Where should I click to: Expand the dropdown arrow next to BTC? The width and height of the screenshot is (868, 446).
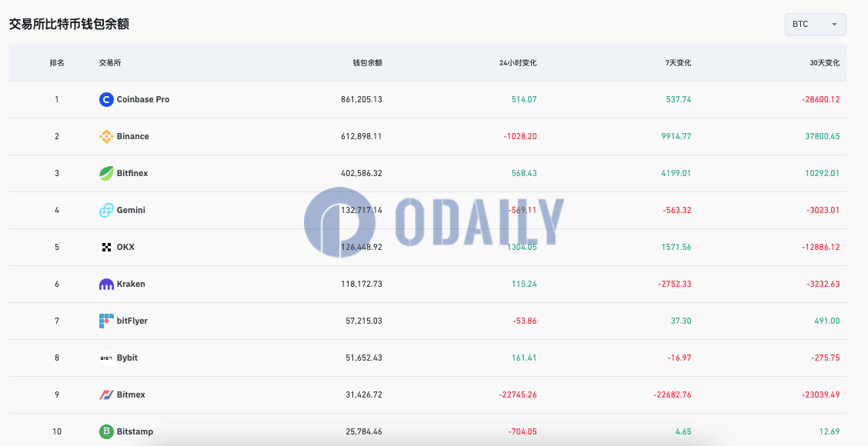coord(834,25)
